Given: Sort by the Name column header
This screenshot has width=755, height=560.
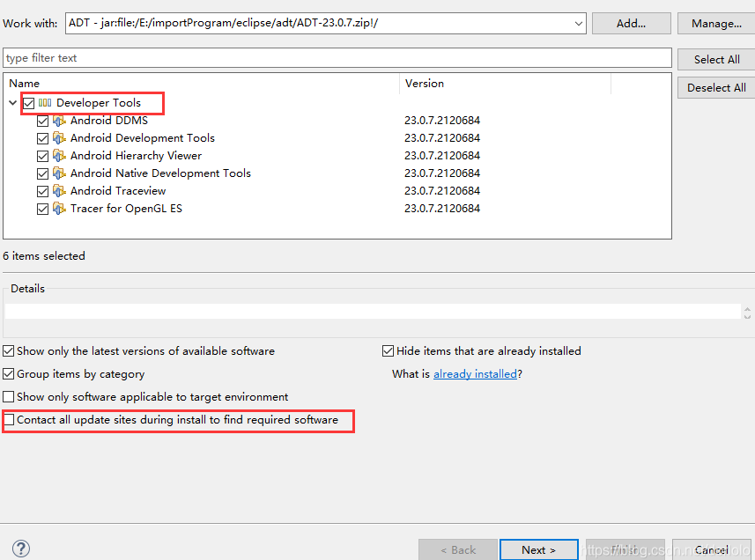Looking at the screenshot, I should [x=201, y=84].
